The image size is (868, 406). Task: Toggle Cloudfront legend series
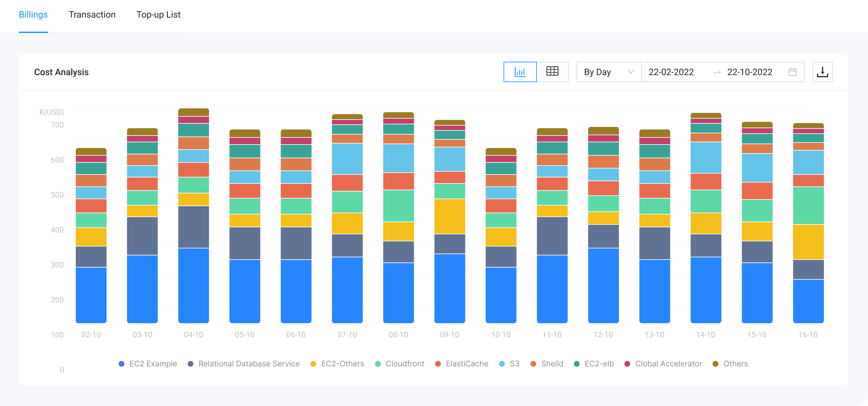(x=399, y=363)
